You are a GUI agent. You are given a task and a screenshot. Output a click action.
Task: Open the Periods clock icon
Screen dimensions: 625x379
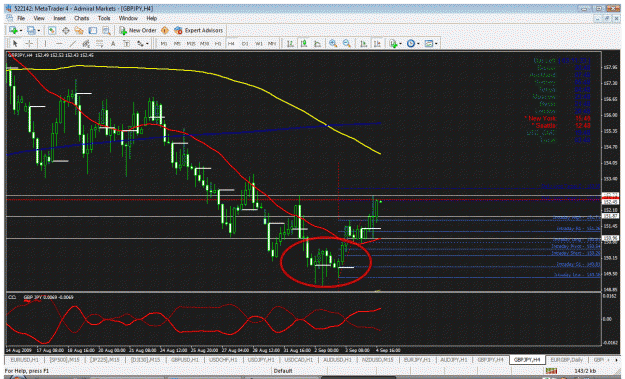pyautogui.click(x=411, y=43)
